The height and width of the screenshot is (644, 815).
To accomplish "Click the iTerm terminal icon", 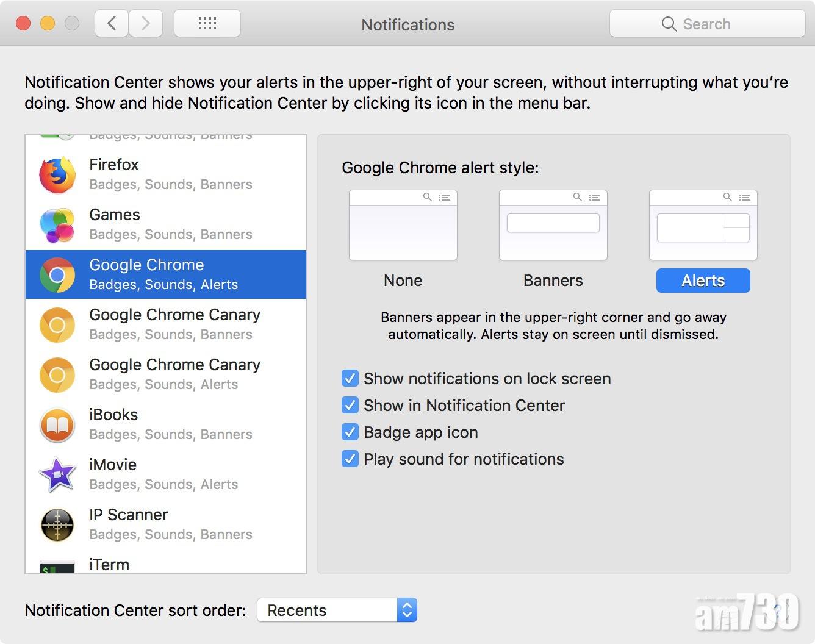I will click(x=57, y=567).
